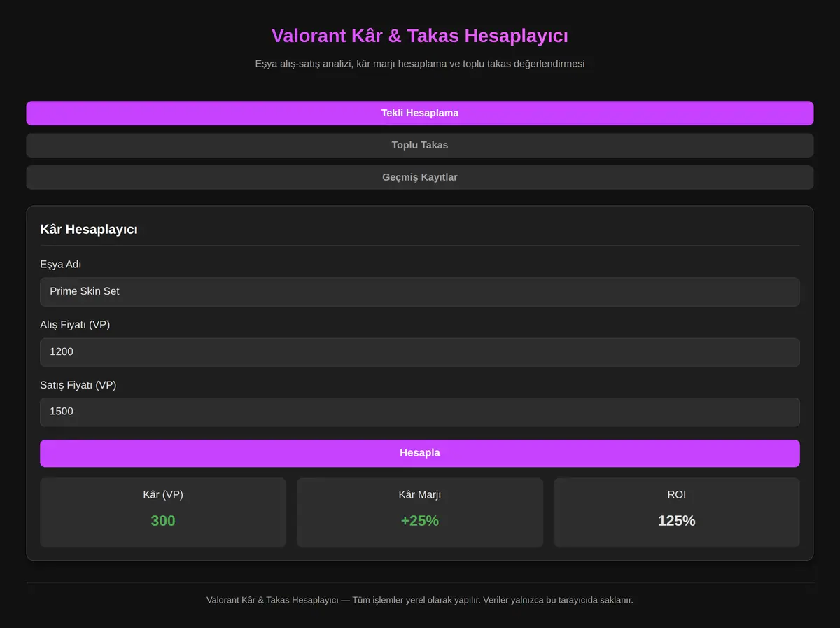Viewport: 840px width, 628px height.
Task: Select the ROI 125% value
Action: coord(677,521)
